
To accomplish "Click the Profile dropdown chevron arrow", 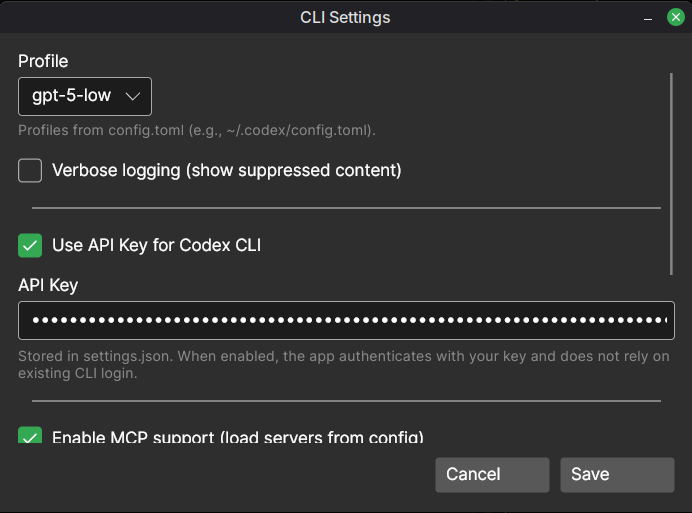I will click(x=133, y=97).
